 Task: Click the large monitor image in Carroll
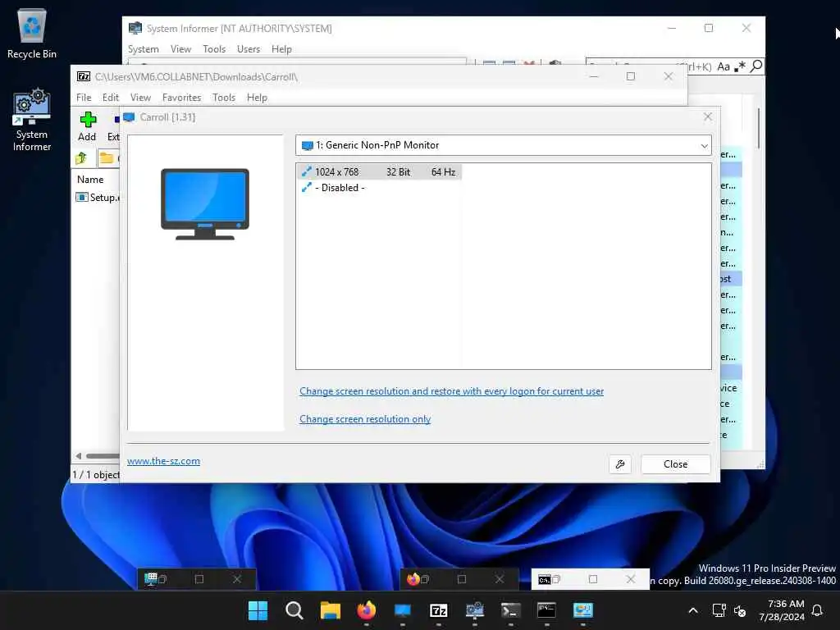205,204
